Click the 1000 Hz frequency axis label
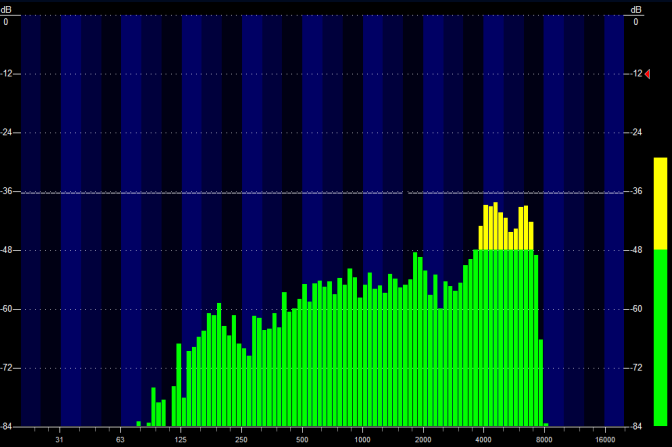 point(362,440)
